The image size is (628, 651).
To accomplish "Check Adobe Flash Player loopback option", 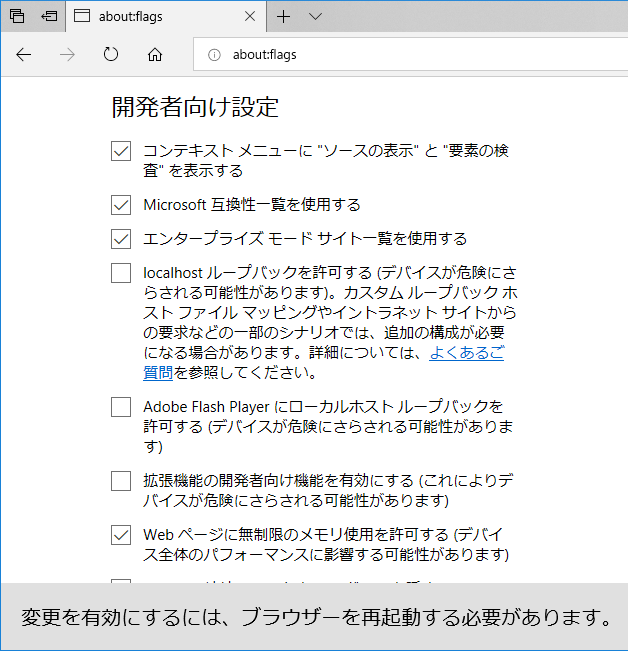I will point(121,407).
